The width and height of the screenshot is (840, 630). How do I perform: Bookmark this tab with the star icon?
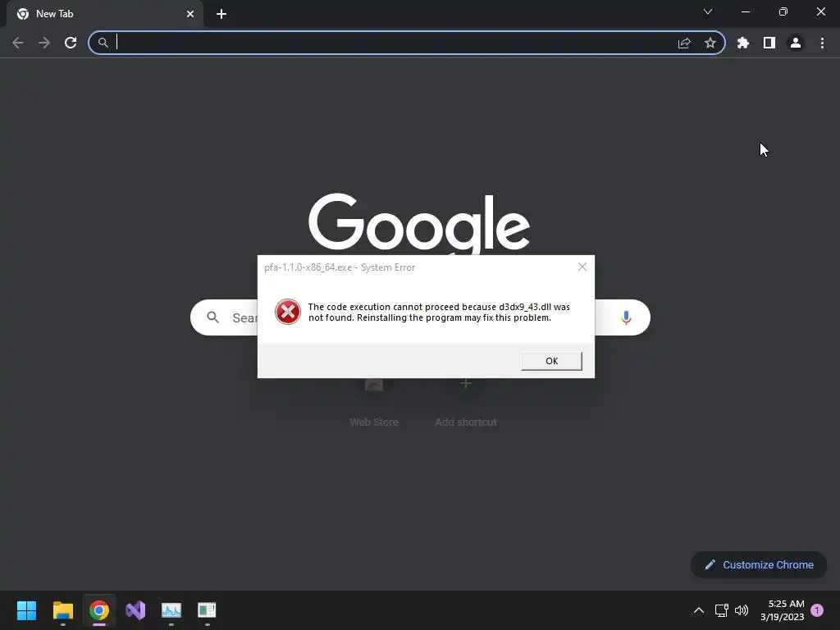point(710,43)
